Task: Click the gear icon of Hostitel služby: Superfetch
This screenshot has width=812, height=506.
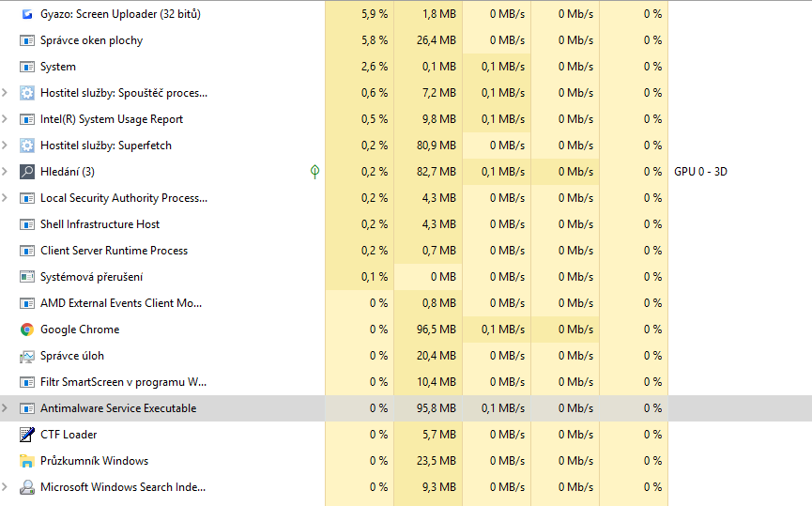Action: pyautogui.click(x=27, y=146)
